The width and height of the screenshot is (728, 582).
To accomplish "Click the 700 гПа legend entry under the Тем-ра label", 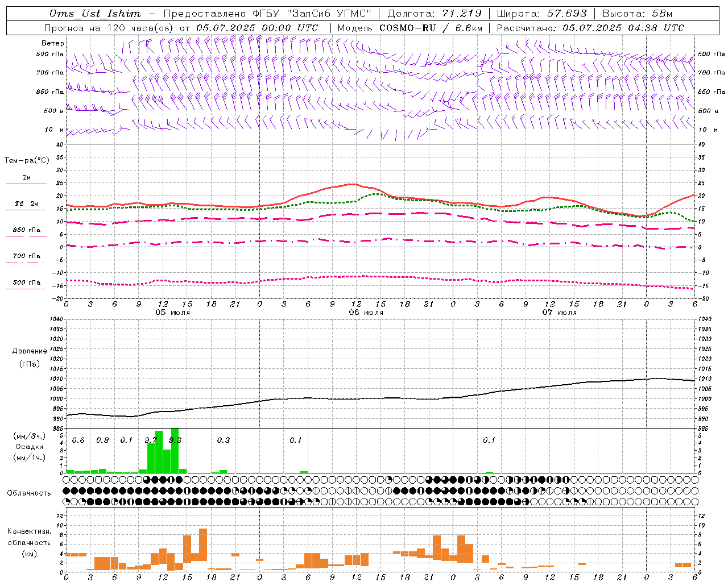I will 27,256.
